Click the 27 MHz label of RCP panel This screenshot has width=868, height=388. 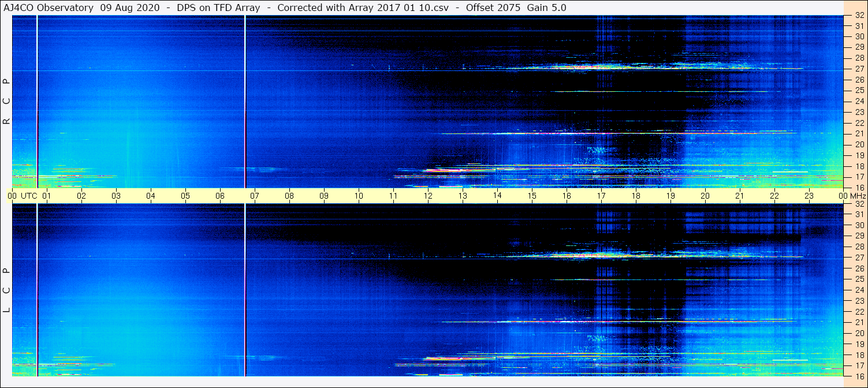coord(859,69)
